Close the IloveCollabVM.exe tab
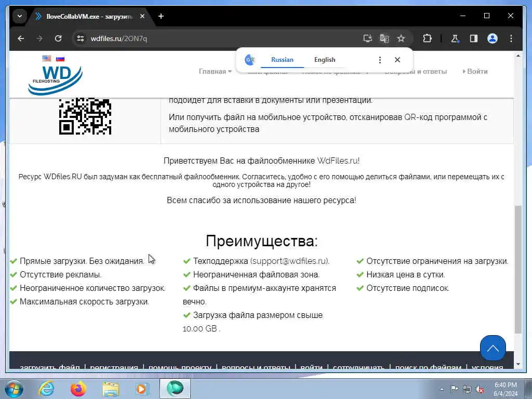The width and height of the screenshot is (532, 399). tap(142, 16)
